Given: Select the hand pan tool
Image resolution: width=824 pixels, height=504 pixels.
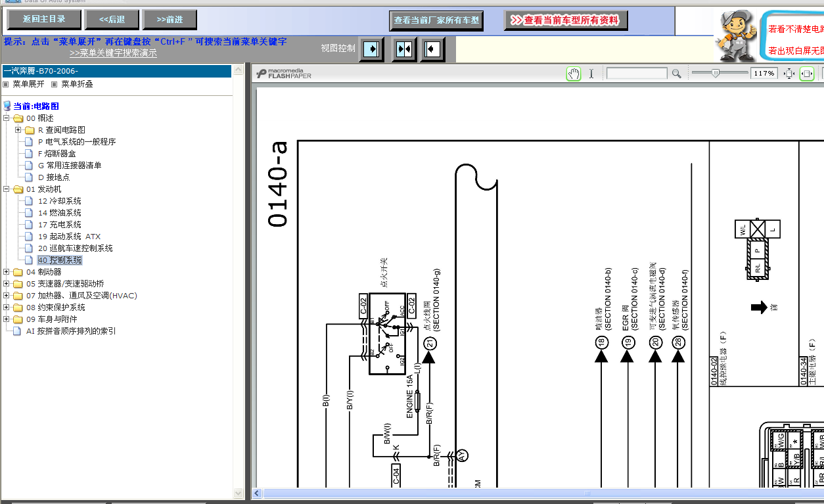Looking at the screenshot, I should [x=574, y=74].
